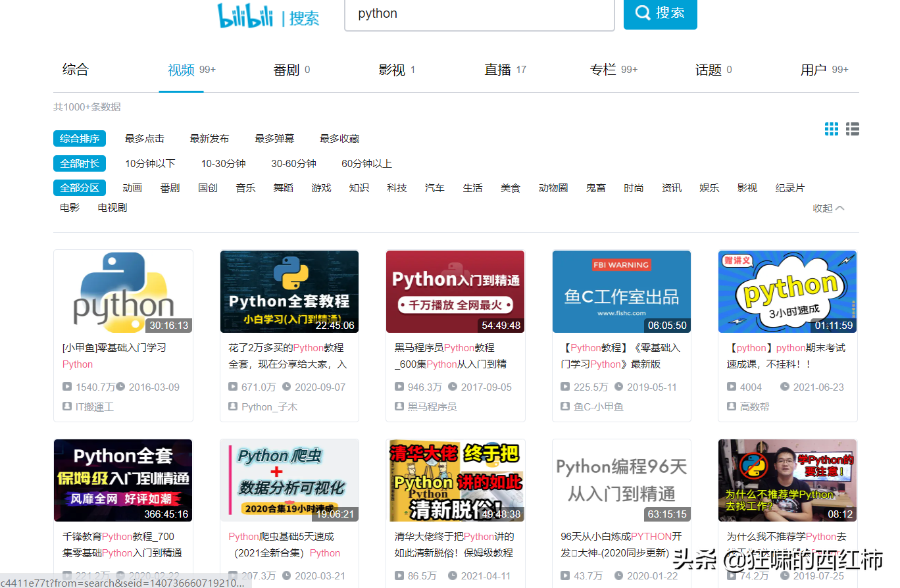Filter by 电视剧 category
Viewport: 900px width, 588px height.
pos(113,208)
